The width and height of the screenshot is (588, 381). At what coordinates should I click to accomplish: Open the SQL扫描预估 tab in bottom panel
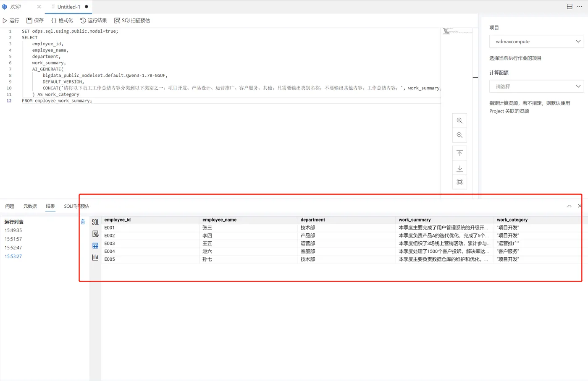76,206
